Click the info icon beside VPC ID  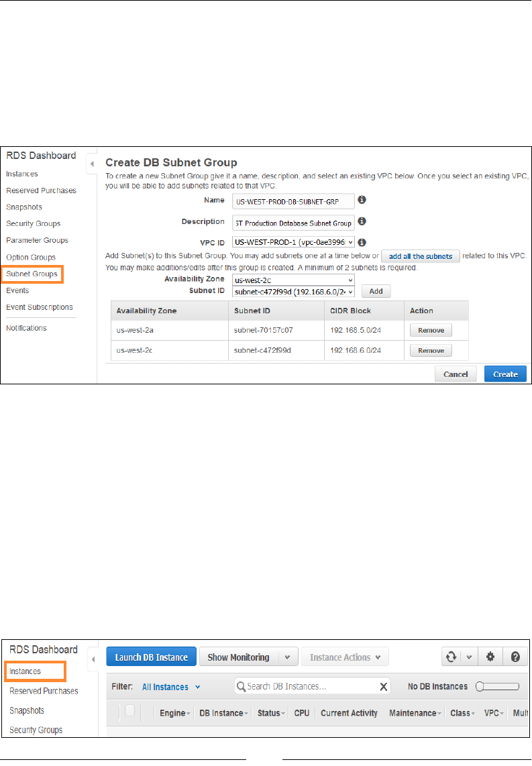click(x=362, y=242)
